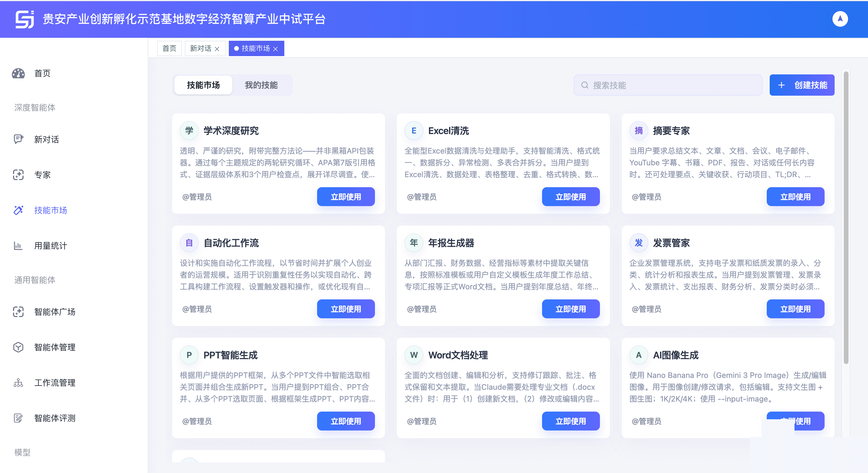Click the platform logo icon in header
The image size is (868, 473).
click(25, 19)
